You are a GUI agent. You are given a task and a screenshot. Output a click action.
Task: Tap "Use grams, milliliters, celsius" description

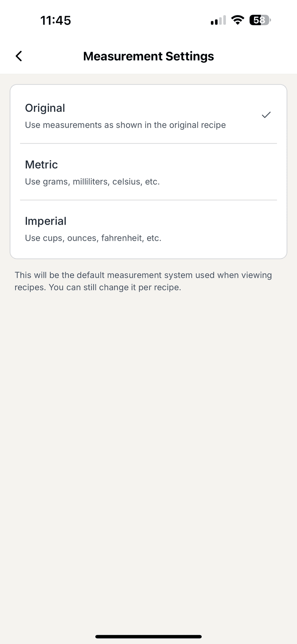pos(92,182)
